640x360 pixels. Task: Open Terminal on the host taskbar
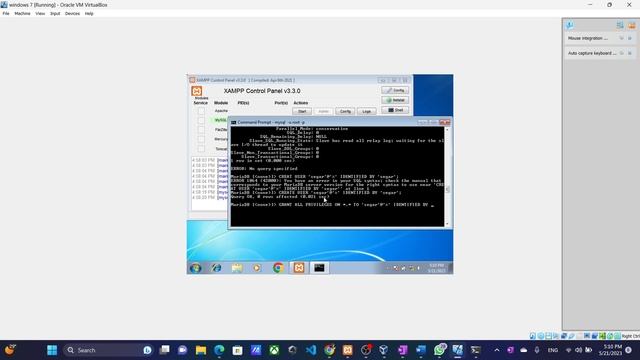pos(476,350)
